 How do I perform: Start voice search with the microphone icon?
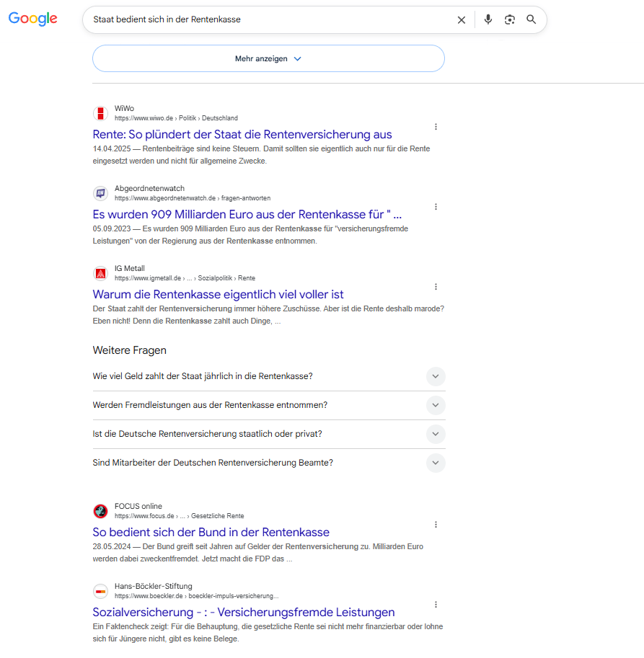click(x=488, y=19)
